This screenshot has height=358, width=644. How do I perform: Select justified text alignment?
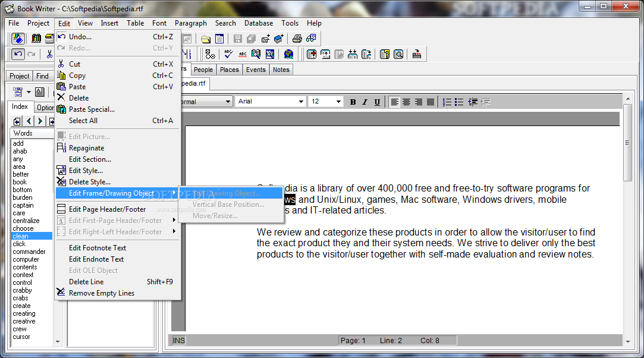point(430,102)
